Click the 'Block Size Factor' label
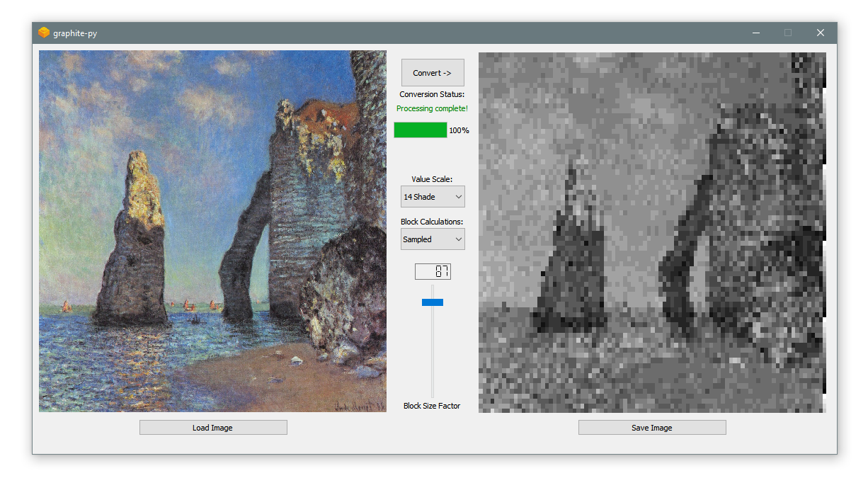Image resolution: width=868 pixels, height=478 pixels. tap(432, 406)
